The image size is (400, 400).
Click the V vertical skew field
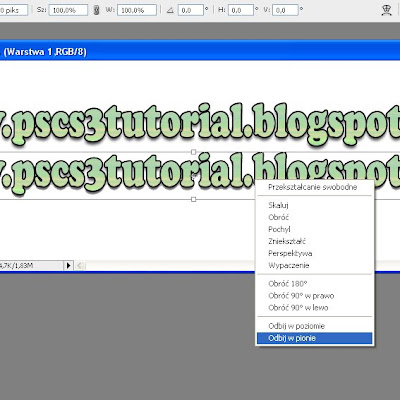pos(285,10)
